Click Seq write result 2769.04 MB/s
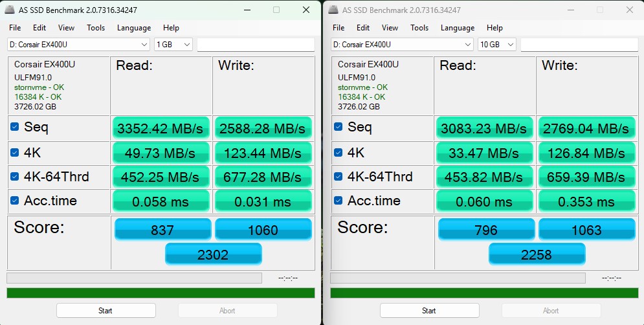Image resolution: width=644 pixels, height=325 pixels. [587, 128]
